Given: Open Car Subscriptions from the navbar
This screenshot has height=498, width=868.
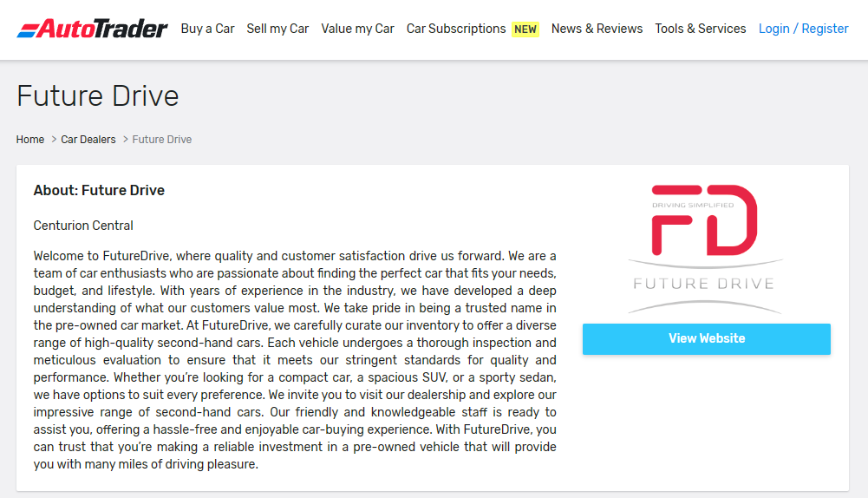Looking at the screenshot, I should 455,29.
